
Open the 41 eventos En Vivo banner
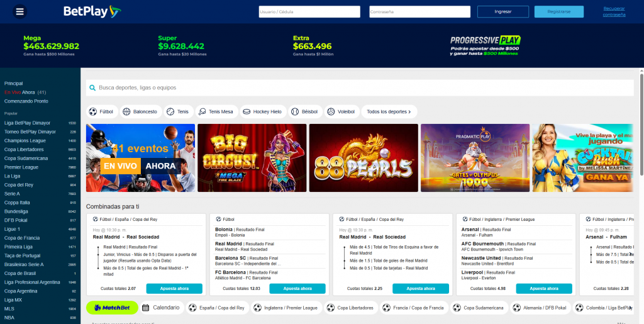(140, 158)
